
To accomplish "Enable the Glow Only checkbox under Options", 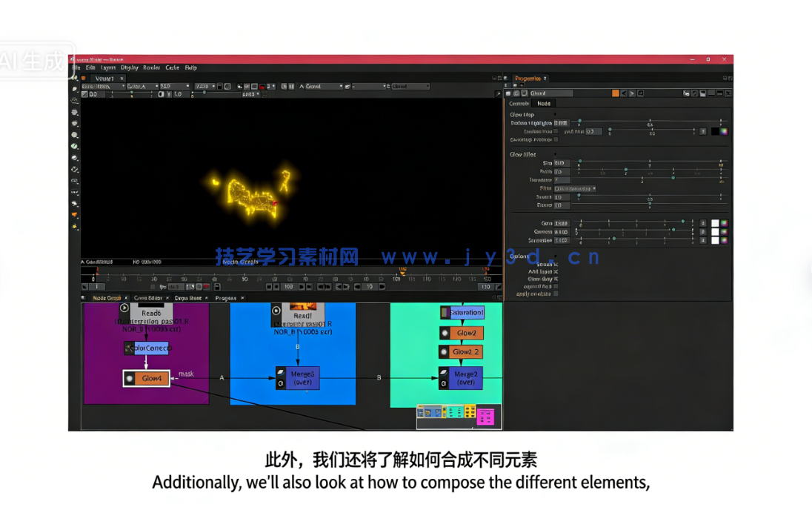I will pyautogui.click(x=555, y=279).
